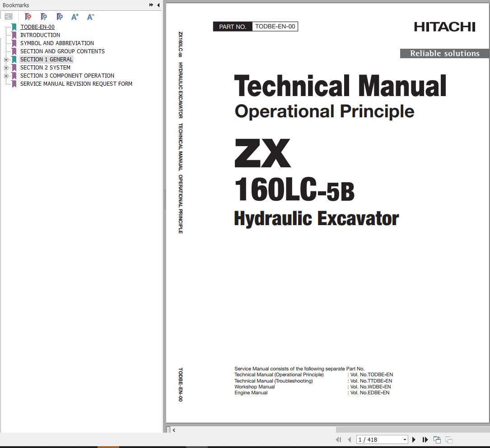Click the SECTION 2 SYSTEM bookmark icon

point(14,67)
